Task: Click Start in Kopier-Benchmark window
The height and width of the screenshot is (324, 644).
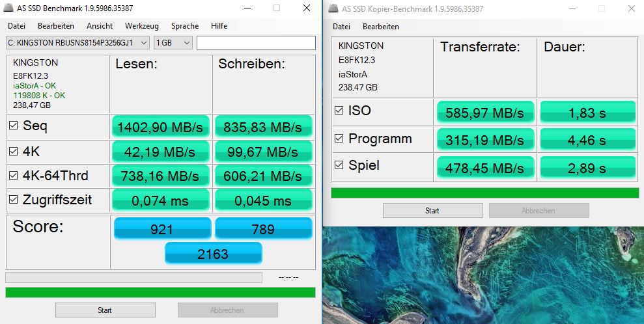Action: [x=432, y=210]
